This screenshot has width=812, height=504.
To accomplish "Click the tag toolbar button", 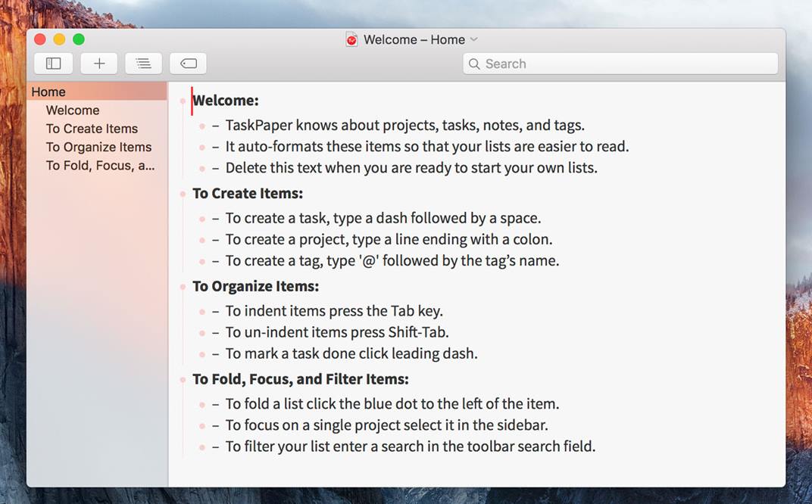I will tap(189, 63).
